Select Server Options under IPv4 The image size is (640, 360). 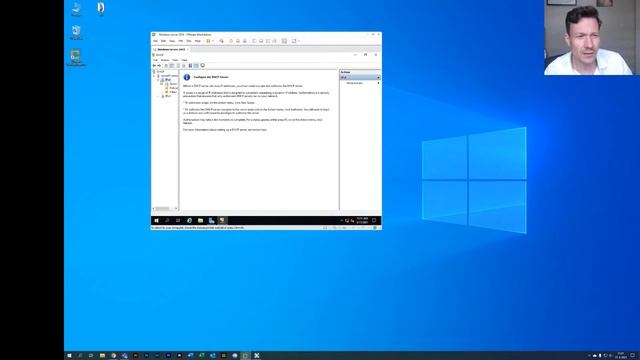click(172, 84)
